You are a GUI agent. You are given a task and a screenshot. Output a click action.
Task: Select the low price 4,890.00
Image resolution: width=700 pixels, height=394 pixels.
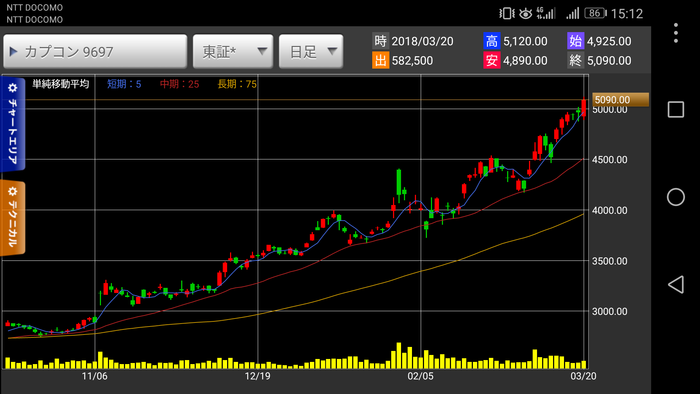click(525, 61)
